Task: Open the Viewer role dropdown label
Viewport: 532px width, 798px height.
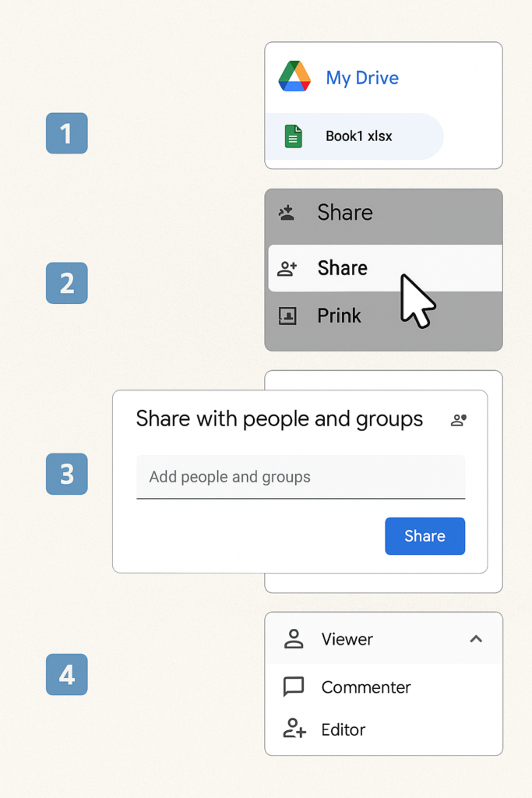Action: (347, 640)
